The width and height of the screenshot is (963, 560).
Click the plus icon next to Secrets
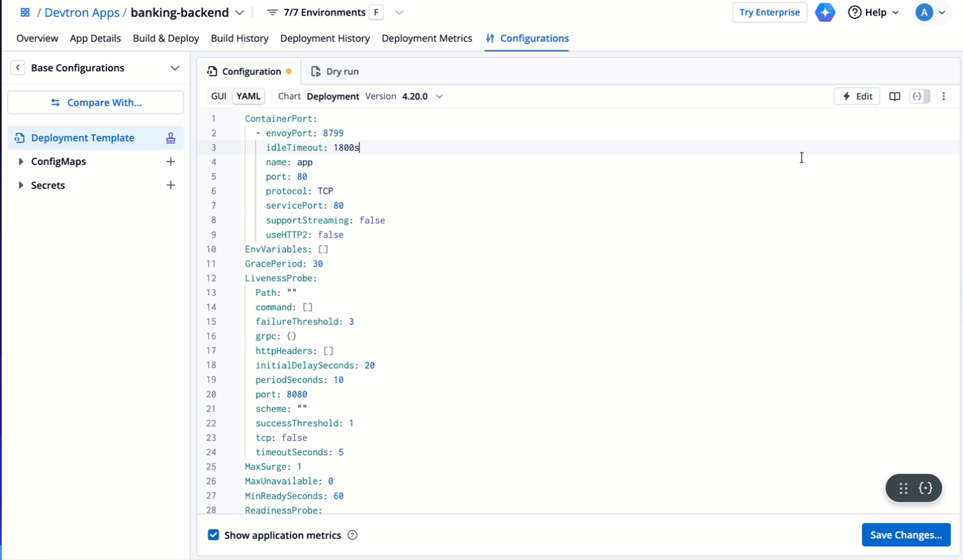coord(171,185)
